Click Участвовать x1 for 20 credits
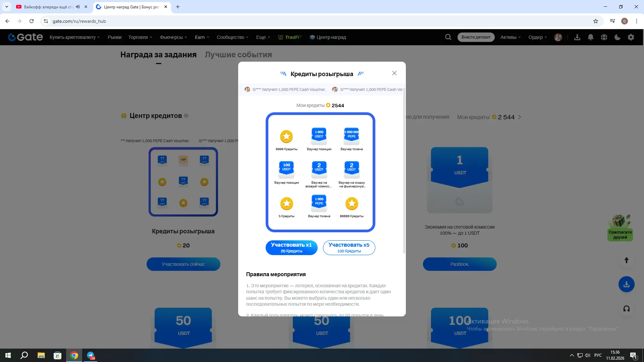 [291, 248]
